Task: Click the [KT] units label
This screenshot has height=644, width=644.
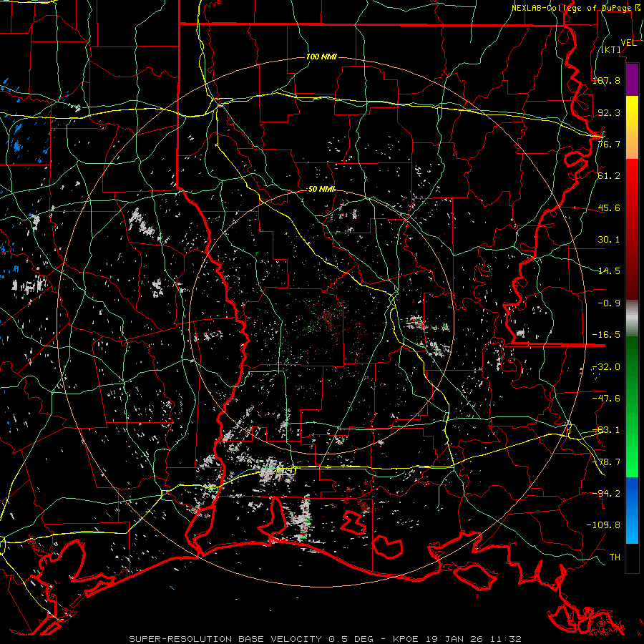Action: (611, 49)
